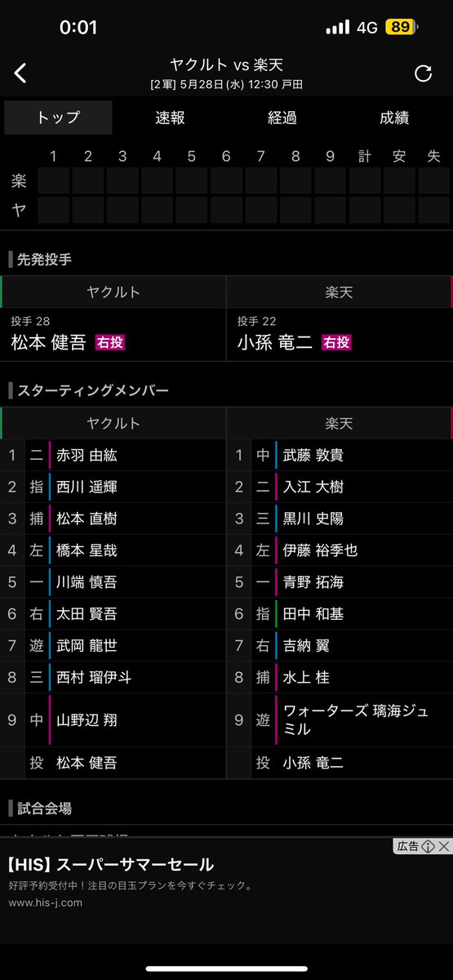This screenshot has width=453, height=980.
Task: Select player 西村 瑠伊斗
Action: [94, 677]
